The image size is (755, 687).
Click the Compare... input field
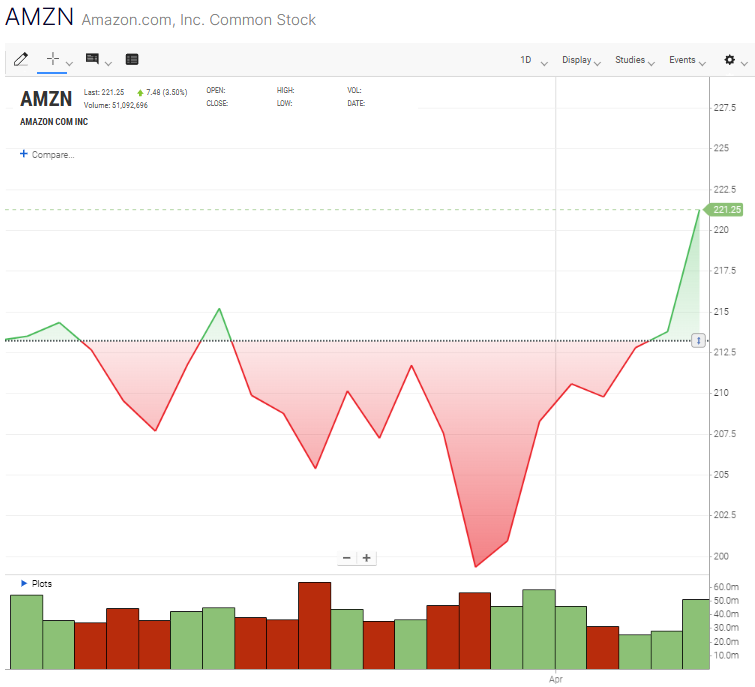pyautogui.click(x=54, y=155)
